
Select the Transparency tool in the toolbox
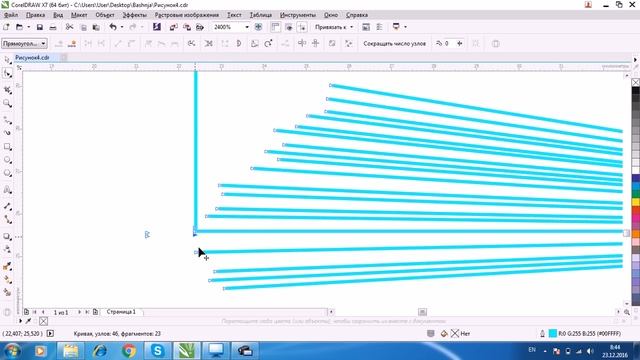(x=7, y=249)
